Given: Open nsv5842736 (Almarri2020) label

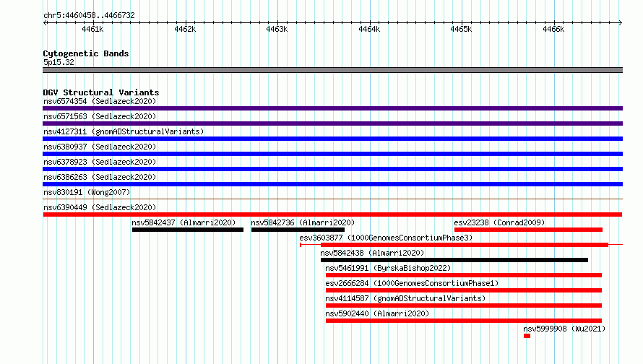Looking at the screenshot, I should [303, 222].
